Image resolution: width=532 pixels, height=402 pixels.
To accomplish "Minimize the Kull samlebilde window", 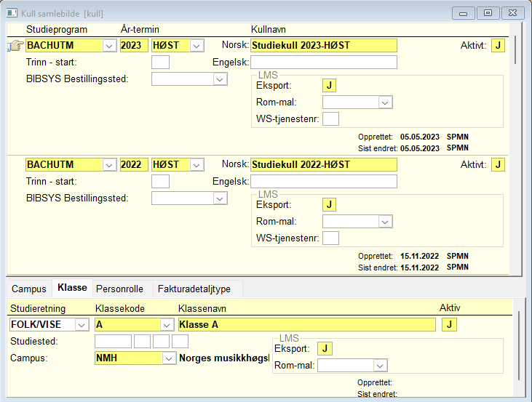I will tap(464, 13).
